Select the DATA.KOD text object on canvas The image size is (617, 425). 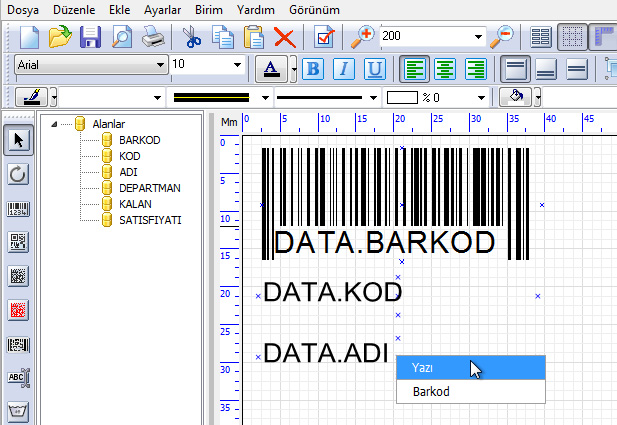tap(333, 292)
